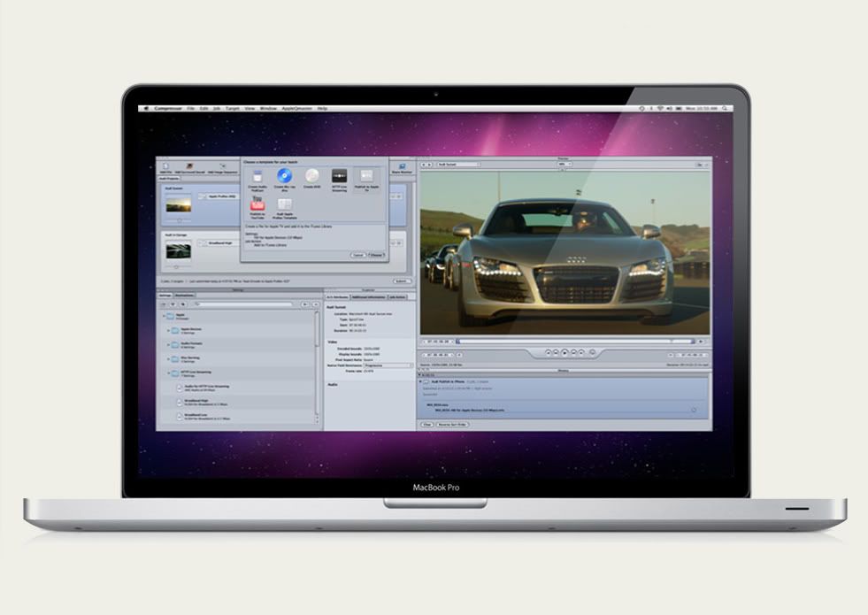
Task: Click the Settings list vertical scrollbar
Action: pos(317,365)
